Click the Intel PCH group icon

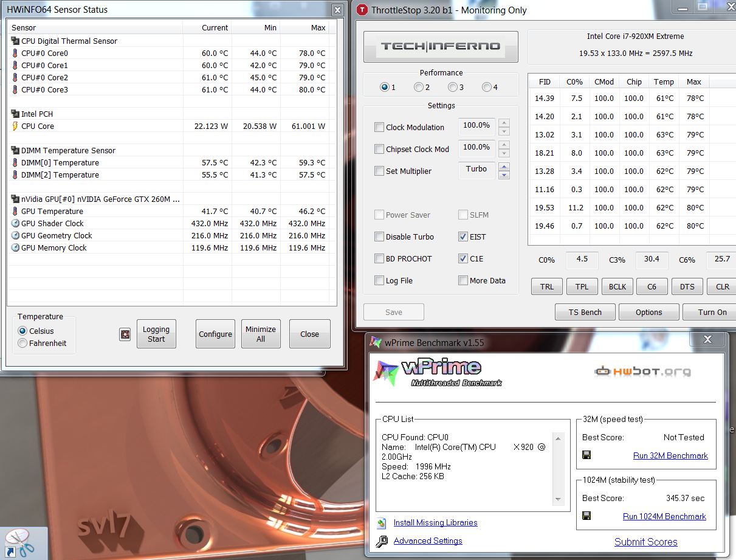[15, 114]
